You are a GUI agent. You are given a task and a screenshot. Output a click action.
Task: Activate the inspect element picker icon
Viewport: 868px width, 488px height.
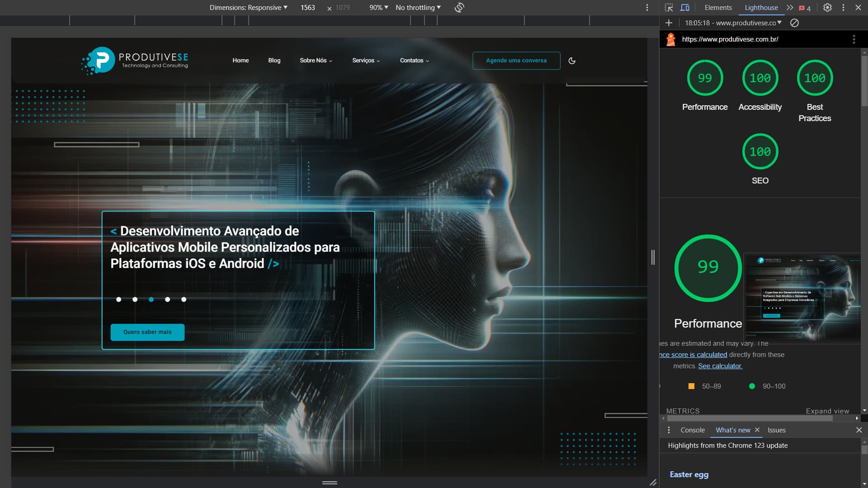tap(669, 8)
